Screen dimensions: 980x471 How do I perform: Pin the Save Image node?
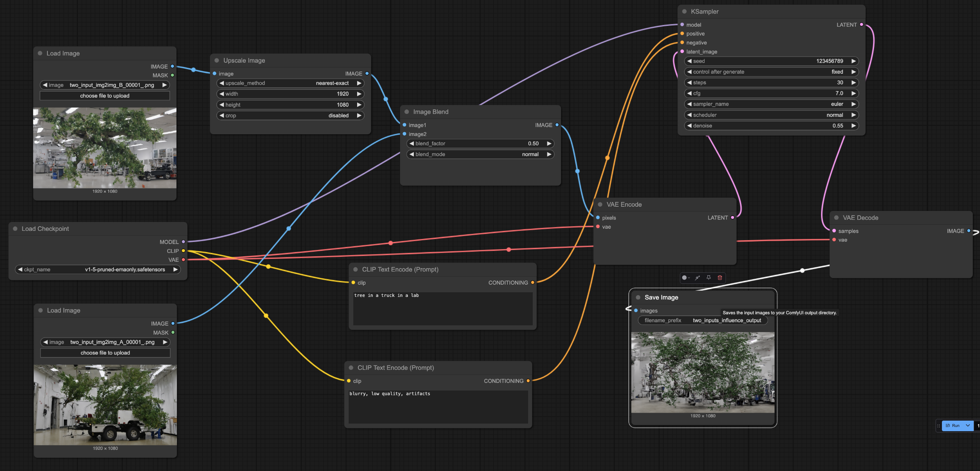(x=709, y=278)
